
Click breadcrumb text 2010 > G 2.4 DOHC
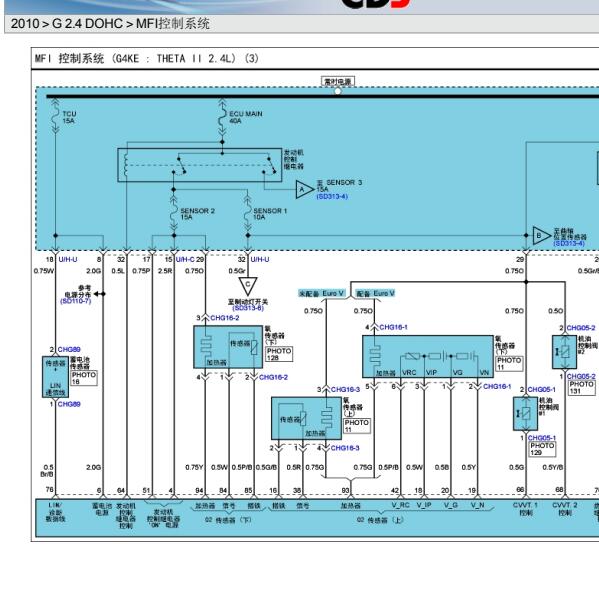point(66,24)
